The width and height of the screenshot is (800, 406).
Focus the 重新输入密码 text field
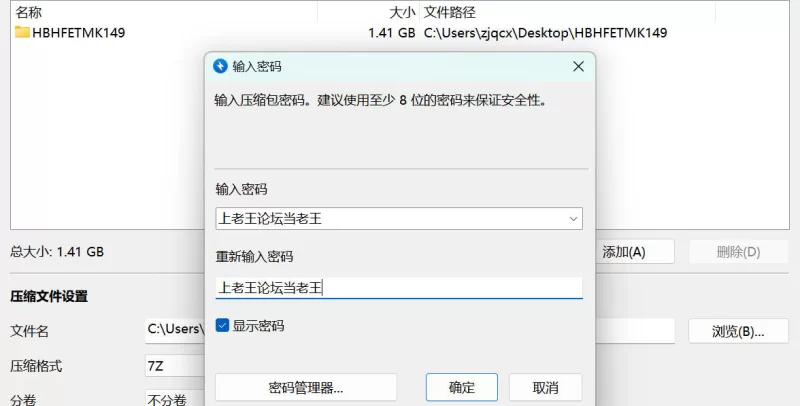click(399, 288)
